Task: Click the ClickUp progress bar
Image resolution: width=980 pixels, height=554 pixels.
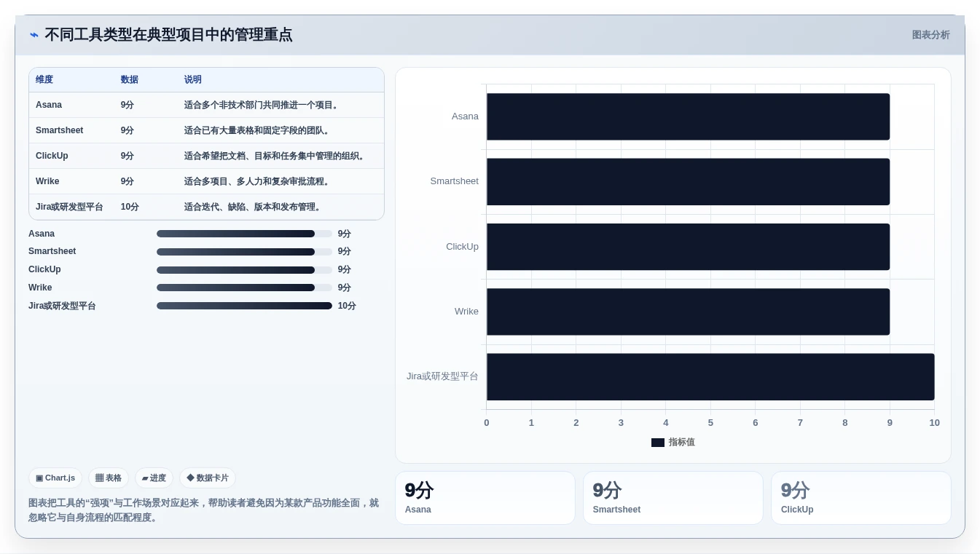Action: coord(244,270)
